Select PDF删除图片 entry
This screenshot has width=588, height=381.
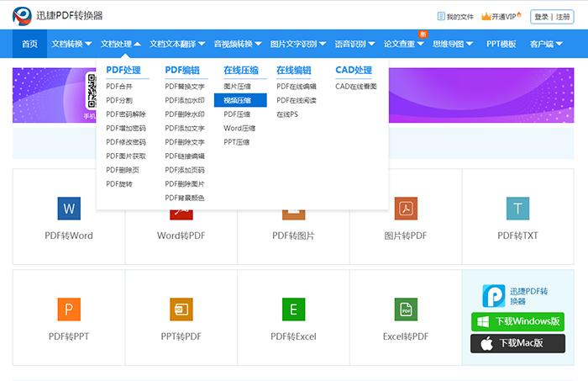coord(185,183)
